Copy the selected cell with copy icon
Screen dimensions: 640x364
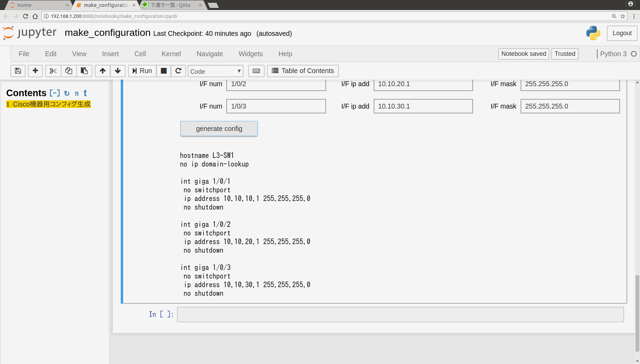click(x=68, y=71)
